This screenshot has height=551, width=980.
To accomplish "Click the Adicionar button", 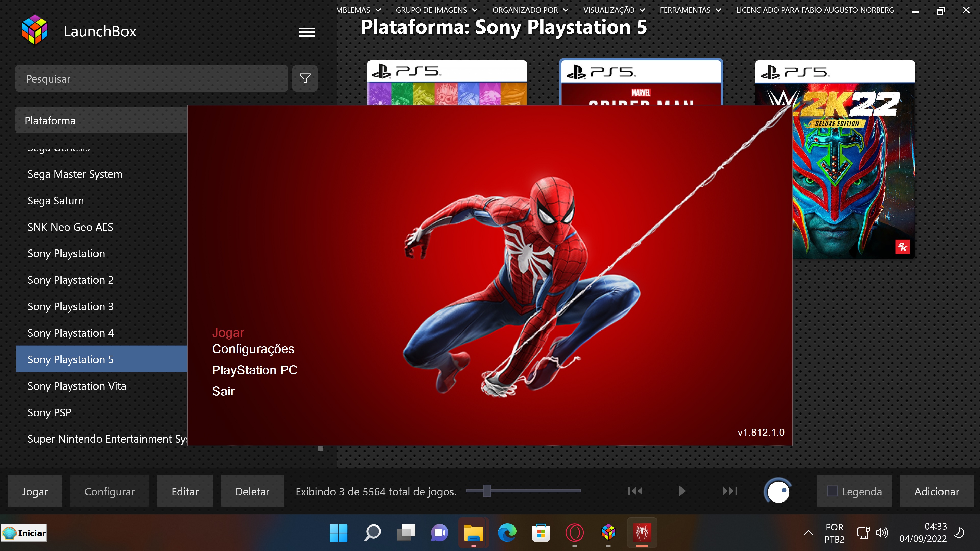I will click(937, 491).
